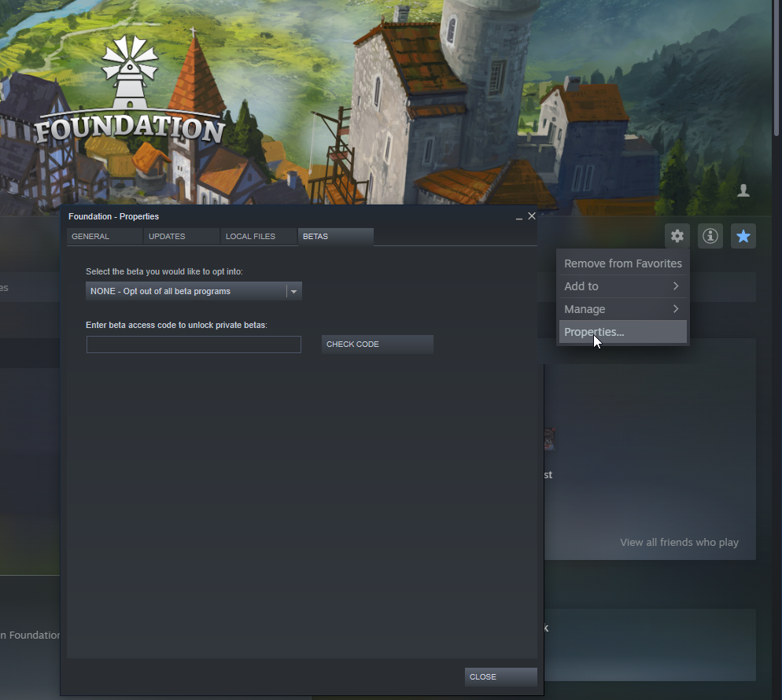
Task: Select Properties... in context menu
Action: tap(623, 332)
